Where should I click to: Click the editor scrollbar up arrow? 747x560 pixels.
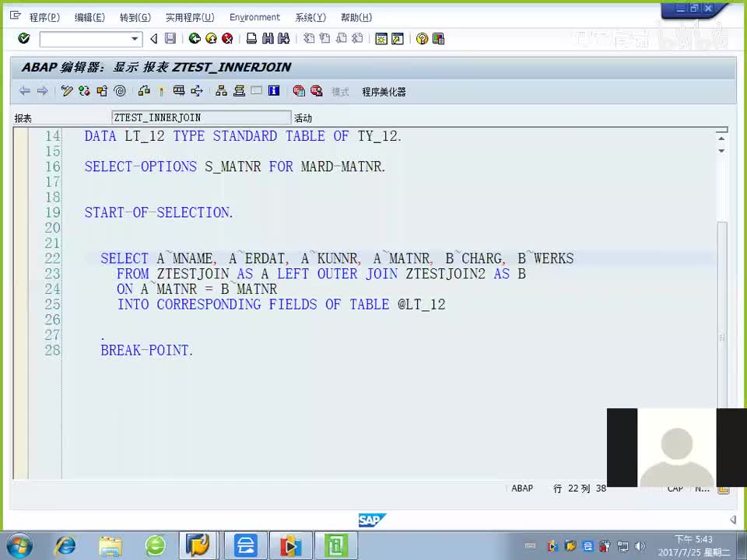[x=722, y=138]
